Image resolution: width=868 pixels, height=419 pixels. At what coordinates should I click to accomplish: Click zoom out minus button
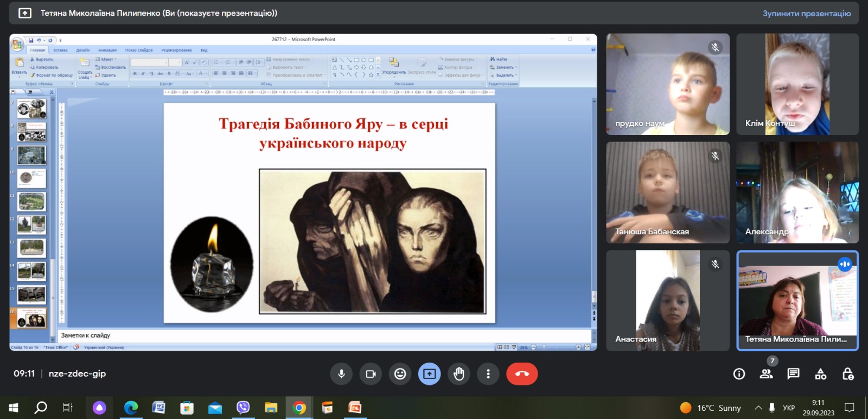[533, 347]
